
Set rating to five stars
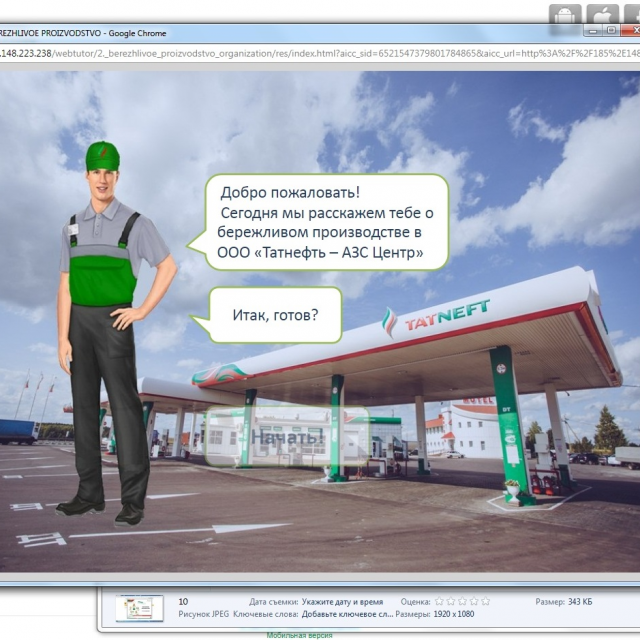(485, 601)
